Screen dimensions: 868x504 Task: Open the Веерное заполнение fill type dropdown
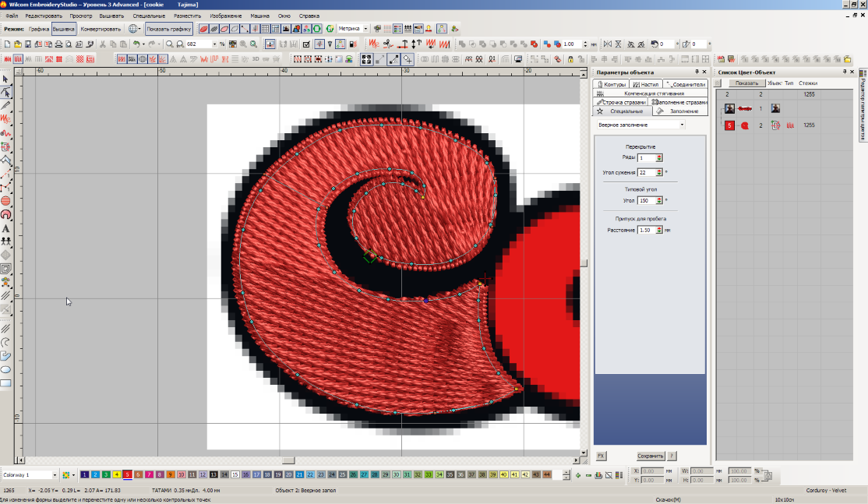(x=640, y=125)
